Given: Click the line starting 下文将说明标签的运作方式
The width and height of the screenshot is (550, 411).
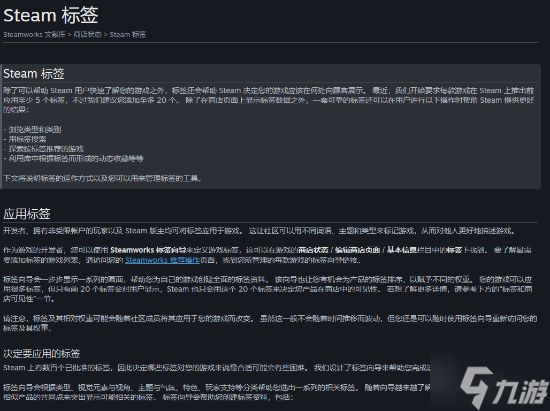Looking at the screenshot, I should tap(102, 178).
